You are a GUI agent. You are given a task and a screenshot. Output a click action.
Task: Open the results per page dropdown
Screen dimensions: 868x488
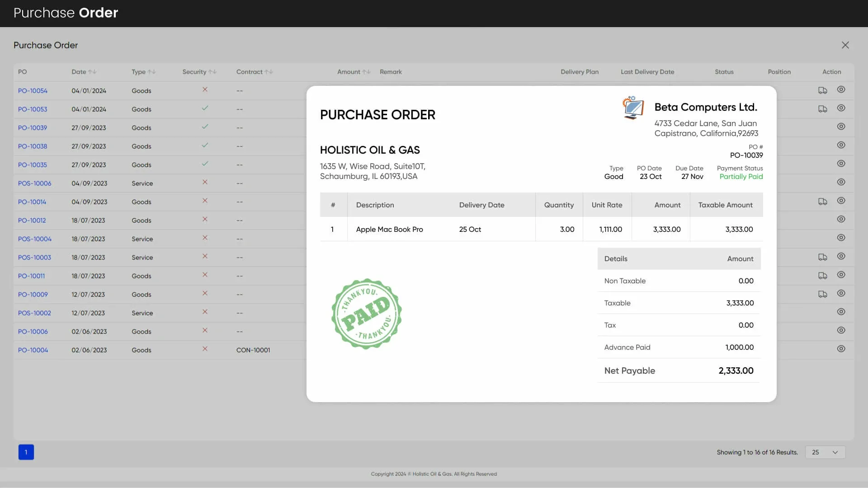click(825, 452)
